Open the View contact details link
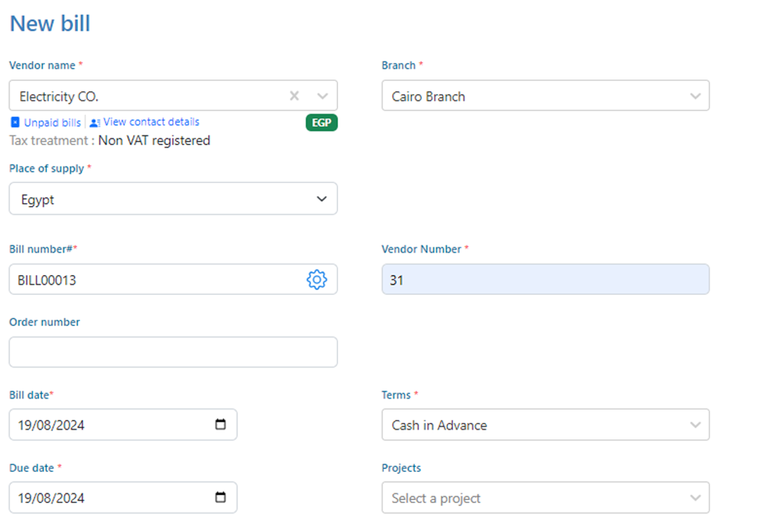The image size is (778, 532). 151,122
